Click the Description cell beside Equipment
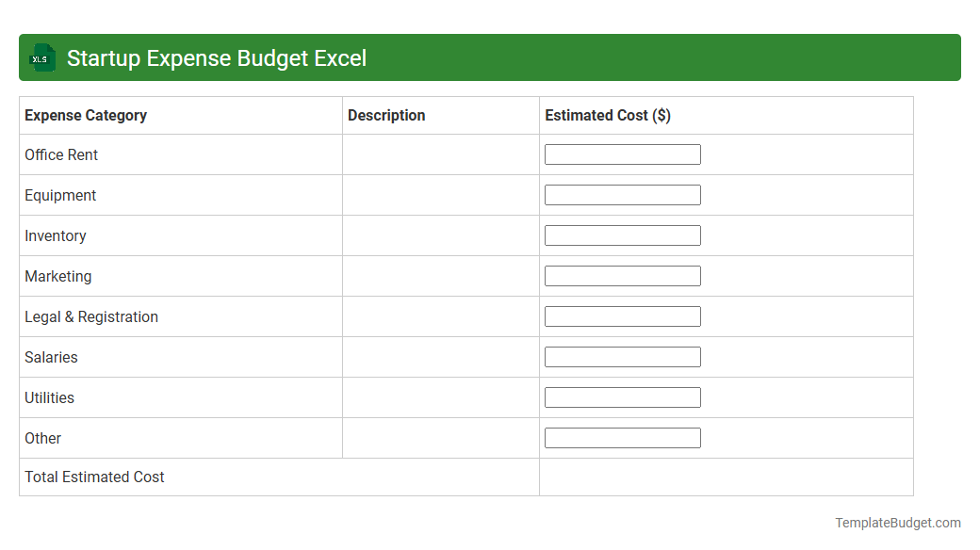 (438, 195)
